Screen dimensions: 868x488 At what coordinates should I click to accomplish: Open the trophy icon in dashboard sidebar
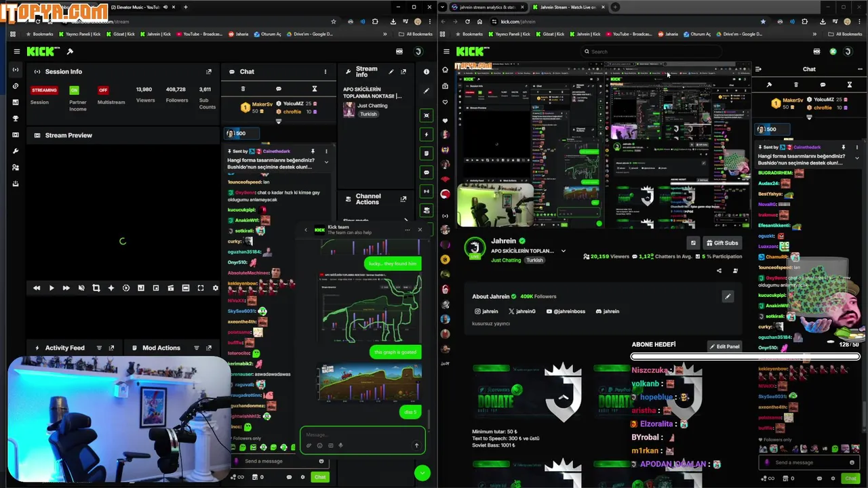pos(16,119)
